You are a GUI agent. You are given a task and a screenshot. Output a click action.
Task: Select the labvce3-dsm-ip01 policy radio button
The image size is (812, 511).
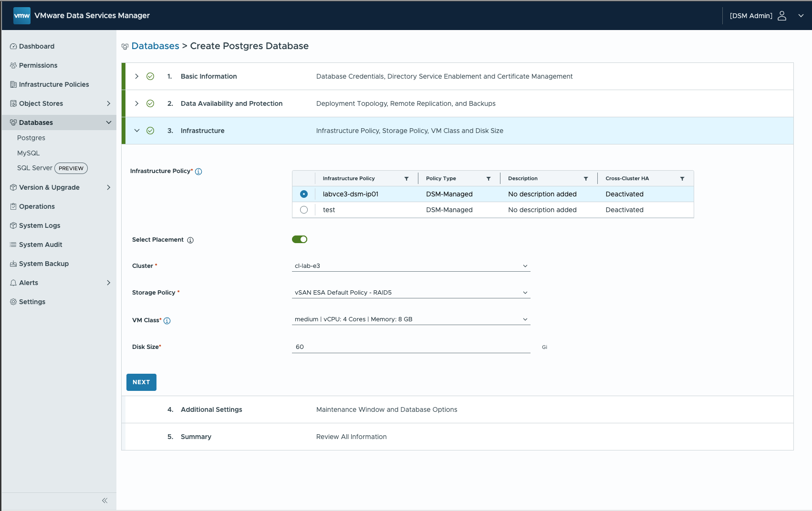pyautogui.click(x=304, y=194)
